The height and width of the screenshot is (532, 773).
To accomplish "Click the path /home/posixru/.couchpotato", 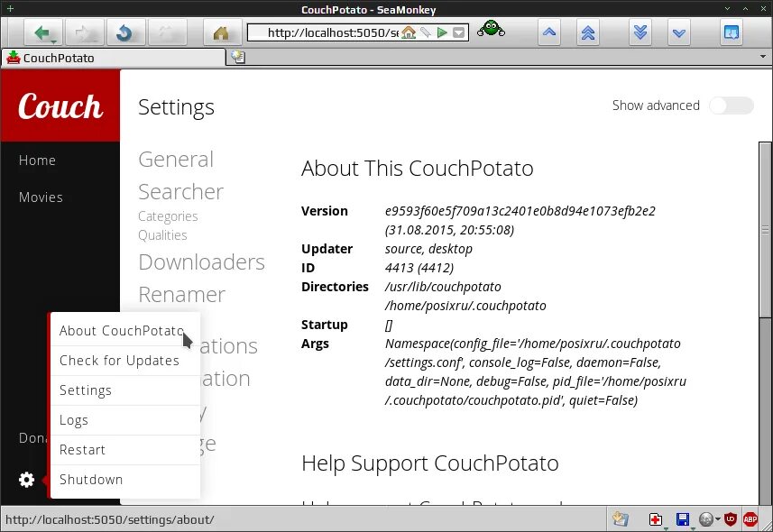I will [x=465, y=306].
